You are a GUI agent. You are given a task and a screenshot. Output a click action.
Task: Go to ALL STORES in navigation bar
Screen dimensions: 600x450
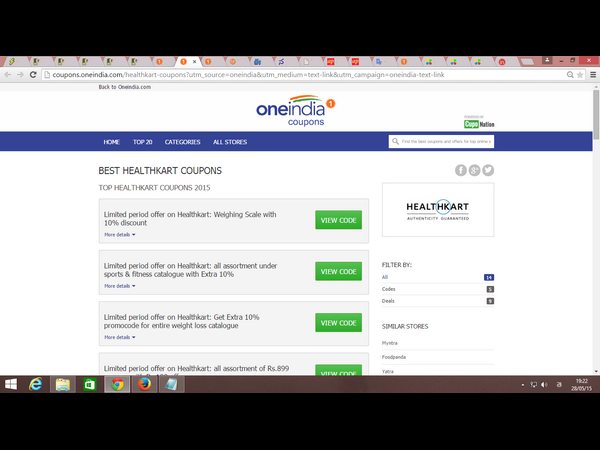tap(230, 142)
